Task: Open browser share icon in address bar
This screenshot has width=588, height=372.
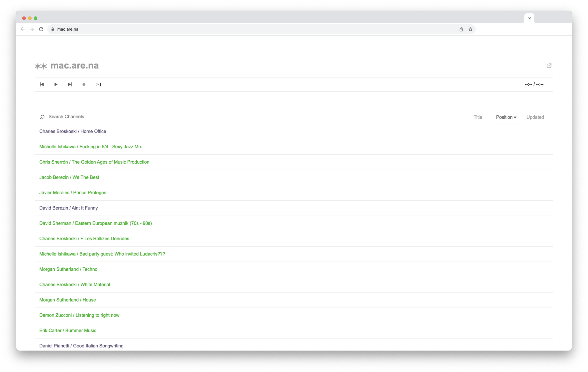Action: coord(461,29)
